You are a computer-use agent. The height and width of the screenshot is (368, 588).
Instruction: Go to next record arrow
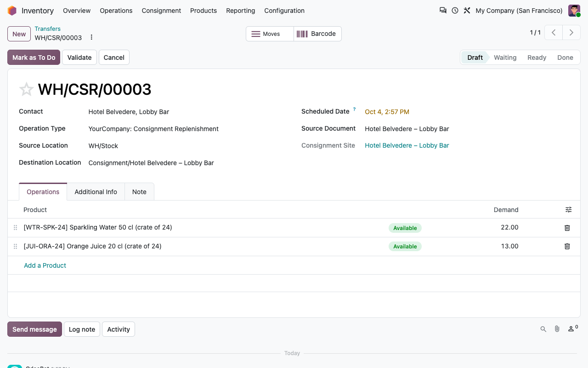571,33
